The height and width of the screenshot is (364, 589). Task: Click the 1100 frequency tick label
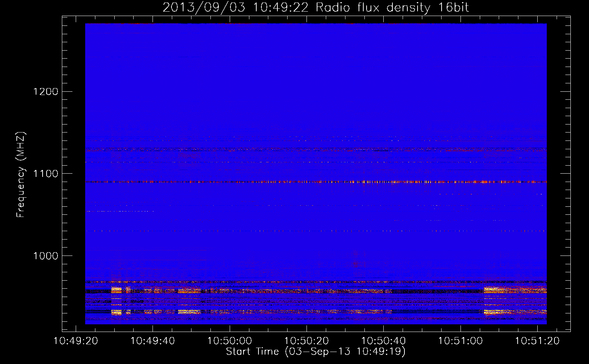point(46,174)
